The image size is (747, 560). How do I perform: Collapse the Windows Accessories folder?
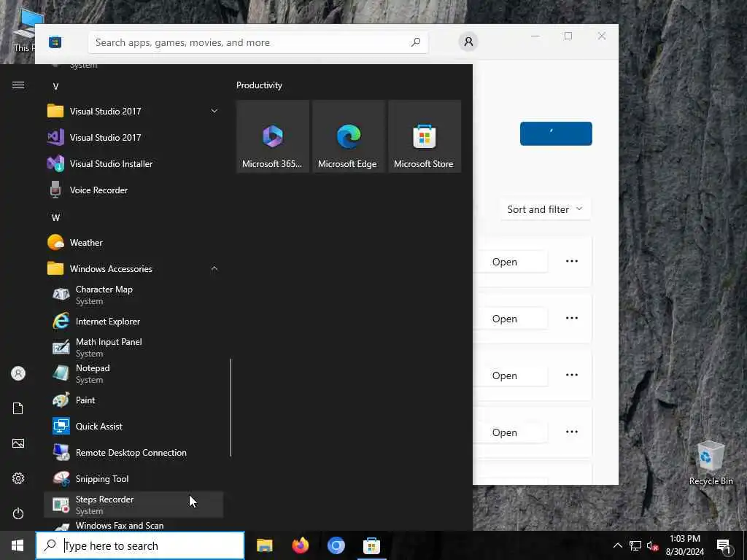point(133,269)
